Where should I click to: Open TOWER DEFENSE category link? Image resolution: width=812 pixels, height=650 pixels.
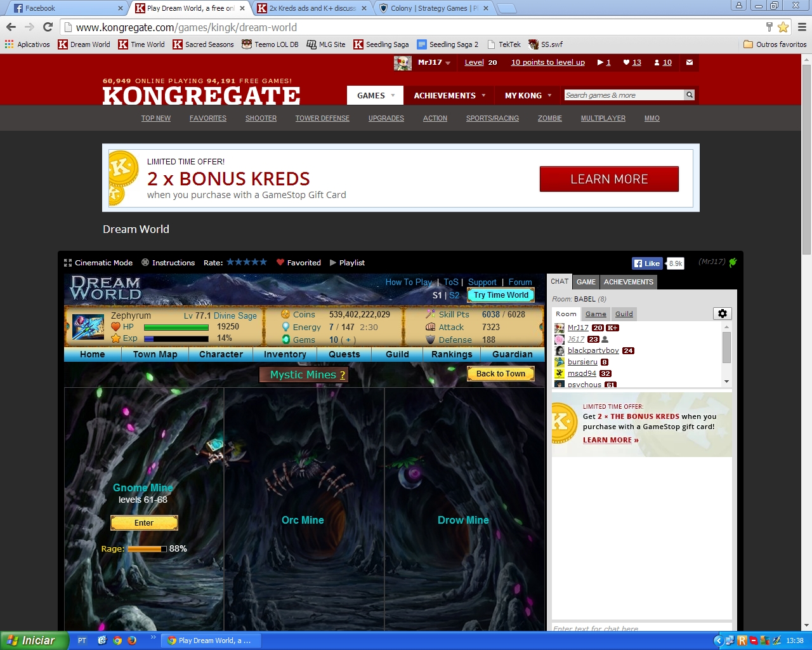[322, 118]
